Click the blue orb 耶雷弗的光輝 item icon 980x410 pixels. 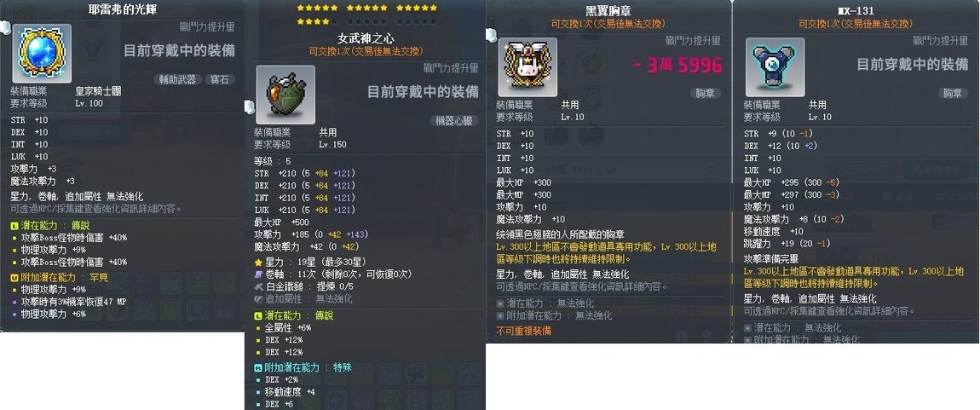(x=41, y=54)
